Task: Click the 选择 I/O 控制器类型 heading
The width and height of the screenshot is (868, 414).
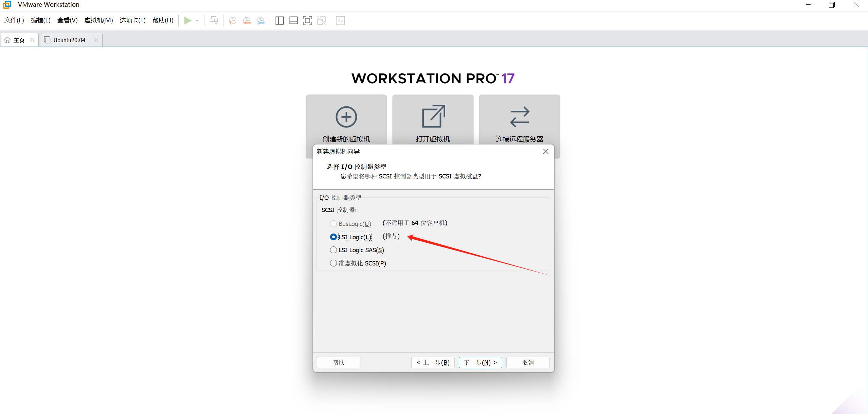Action: 357,167
